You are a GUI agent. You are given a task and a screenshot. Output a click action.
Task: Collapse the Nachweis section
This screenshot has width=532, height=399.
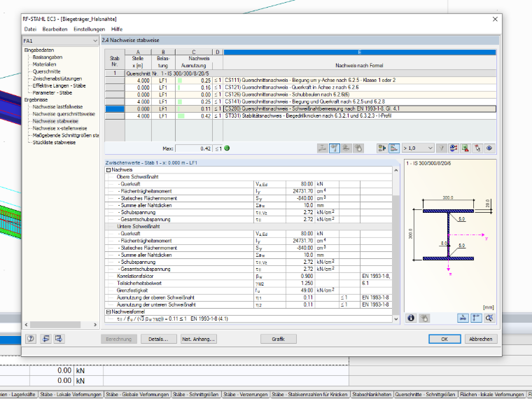[x=108, y=170]
